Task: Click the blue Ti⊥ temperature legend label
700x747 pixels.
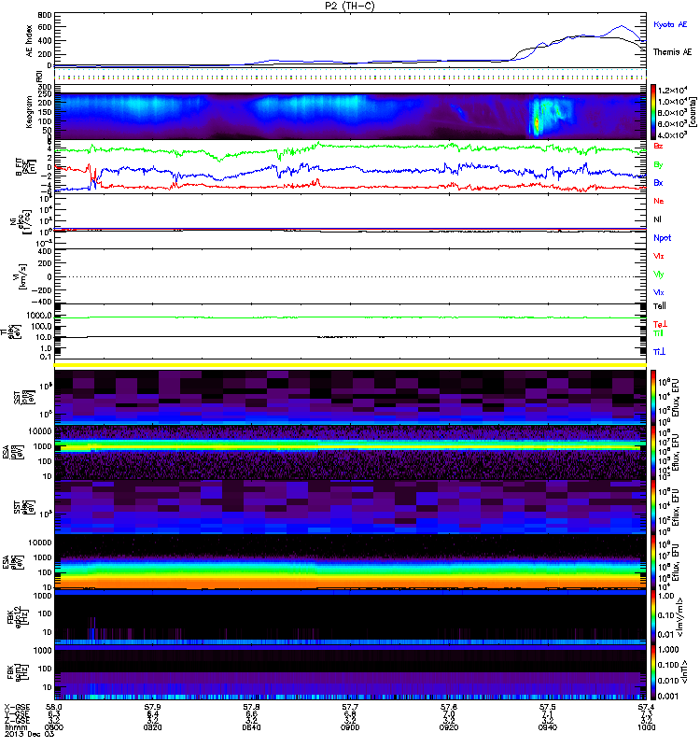Action: click(x=659, y=351)
